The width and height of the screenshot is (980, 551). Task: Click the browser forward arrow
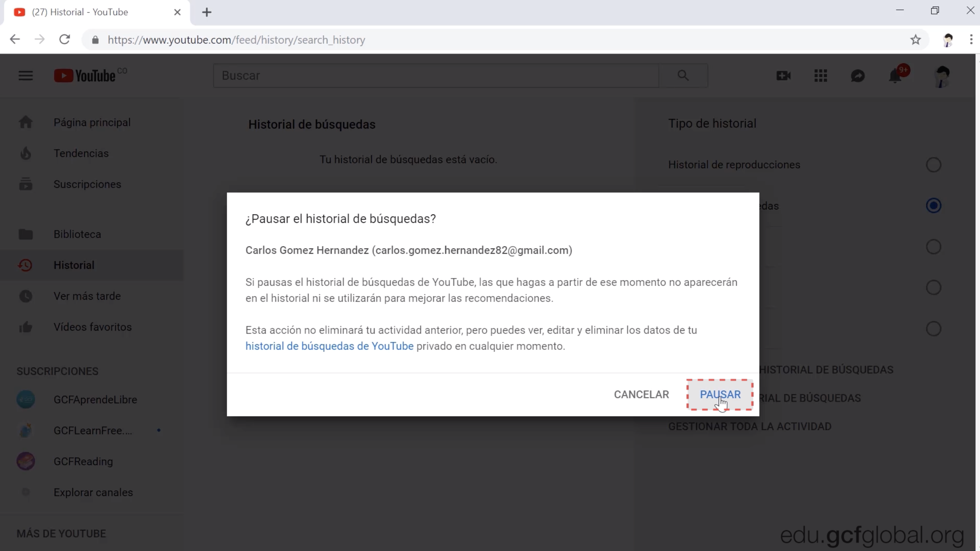[40, 40]
